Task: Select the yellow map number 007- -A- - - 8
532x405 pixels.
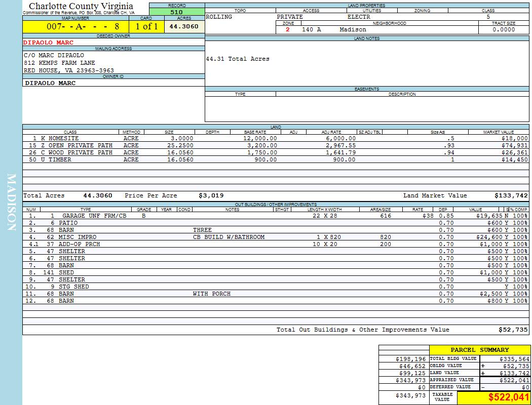Action: click(83, 26)
